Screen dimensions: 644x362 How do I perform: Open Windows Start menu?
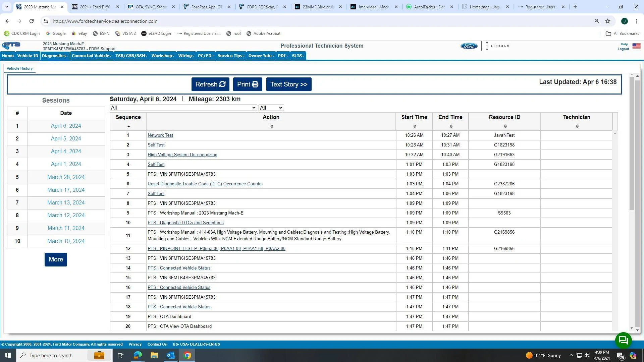[x=8, y=355]
